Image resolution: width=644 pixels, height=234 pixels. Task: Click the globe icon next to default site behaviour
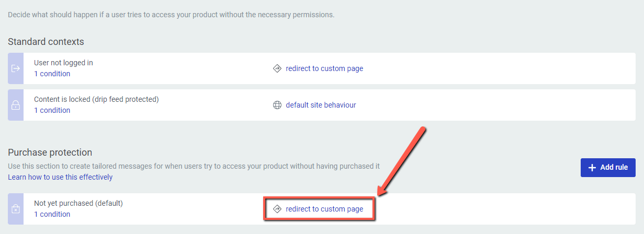[x=277, y=105]
